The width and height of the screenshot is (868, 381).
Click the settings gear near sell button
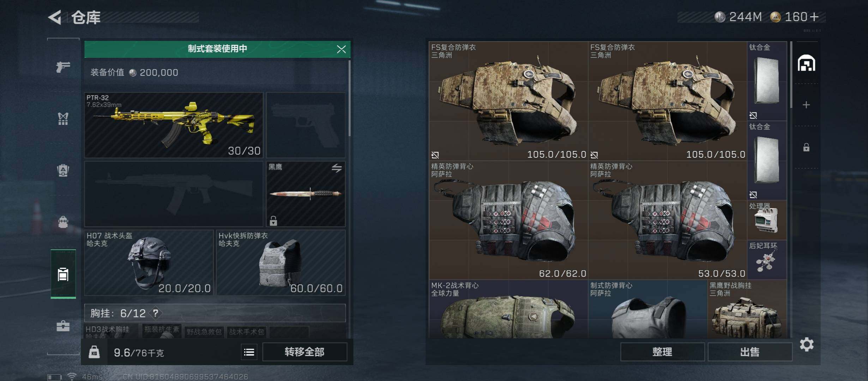pyautogui.click(x=807, y=344)
